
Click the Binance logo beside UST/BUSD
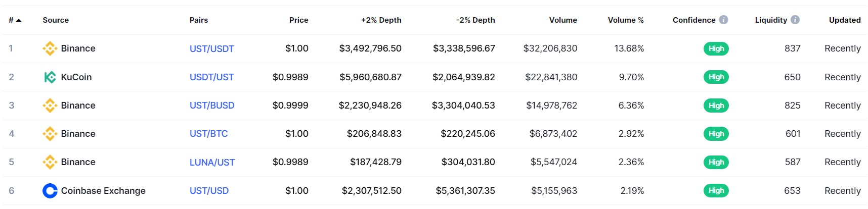tap(50, 106)
